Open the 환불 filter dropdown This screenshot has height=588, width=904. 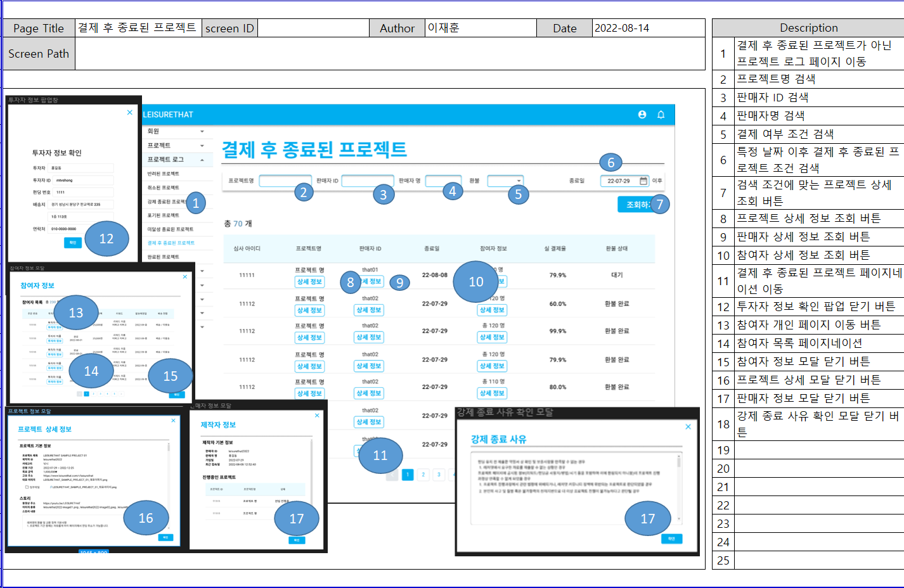pyautogui.click(x=505, y=181)
